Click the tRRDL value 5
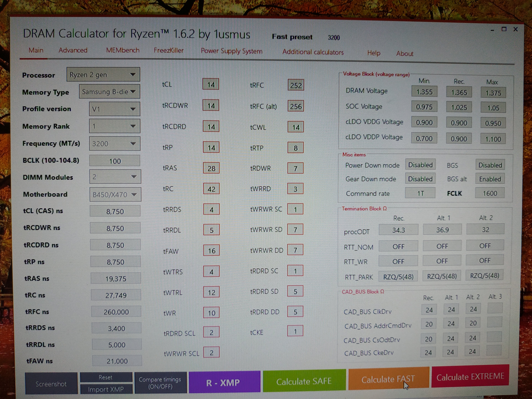Image resolution: width=532 pixels, height=399 pixels. point(211,230)
